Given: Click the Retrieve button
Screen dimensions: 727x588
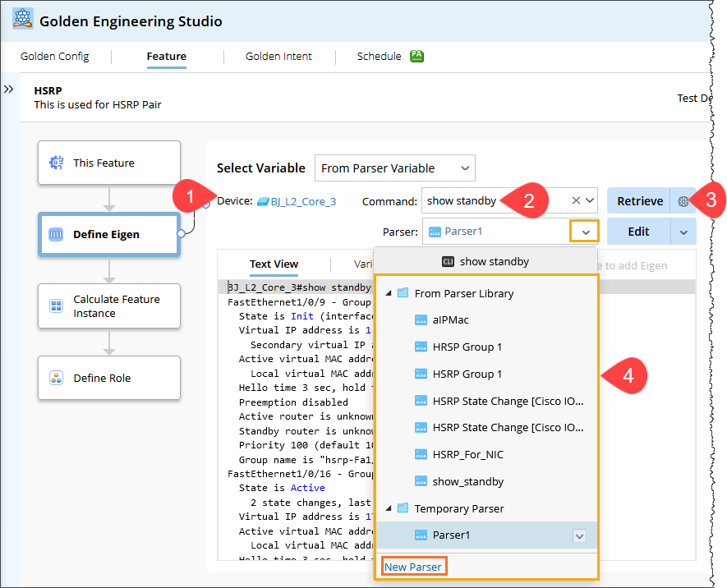Looking at the screenshot, I should [639, 201].
